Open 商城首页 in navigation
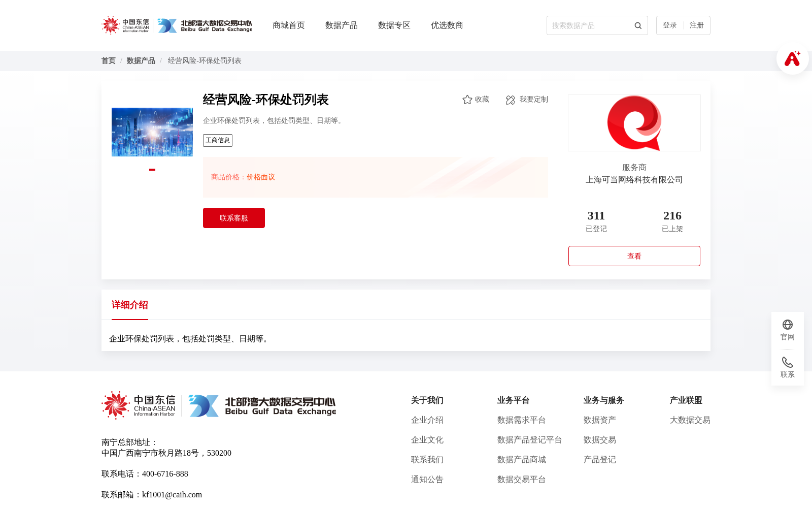812x508 pixels. tap(289, 25)
